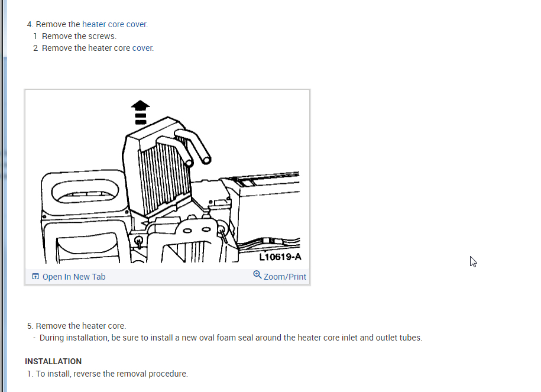This screenshot has height=392, width=541.
Task: Follow the 'cover' link in substep 2
Action: click(x=142, y=48)
